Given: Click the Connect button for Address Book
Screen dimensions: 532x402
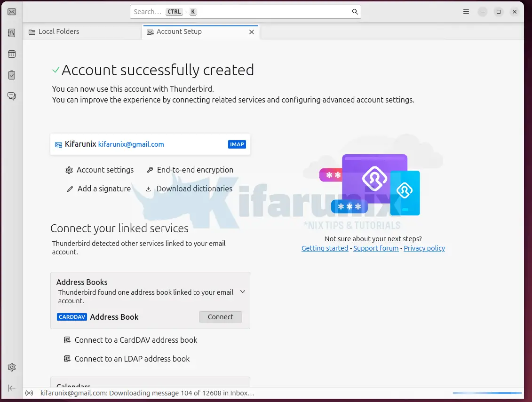Looking at the screenshot, I should [x=220, y=317].
